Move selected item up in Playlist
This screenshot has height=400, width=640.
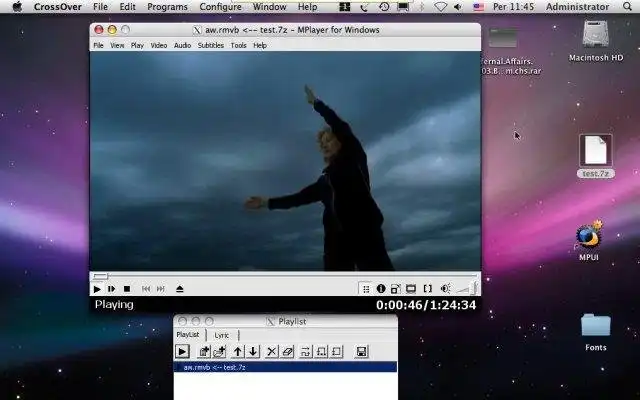238,351
